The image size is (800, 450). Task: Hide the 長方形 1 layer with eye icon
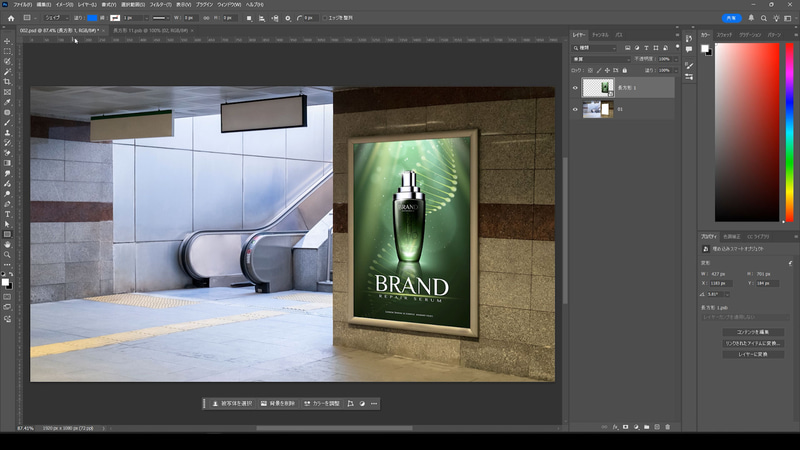point(575,88)
